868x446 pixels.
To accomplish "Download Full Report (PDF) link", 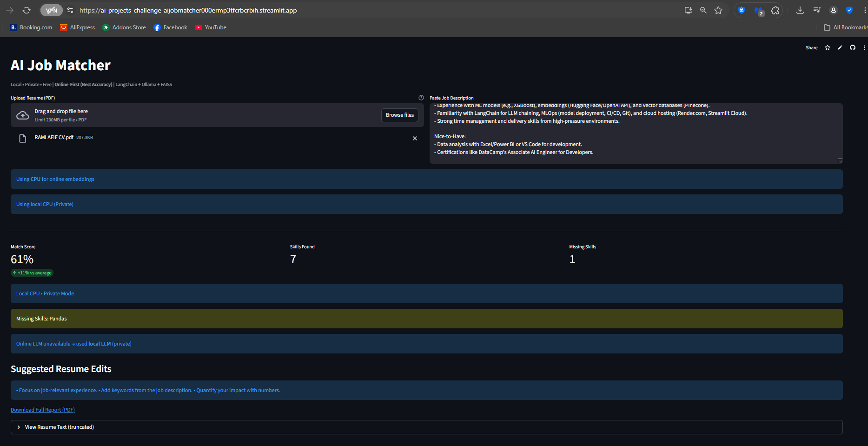I will (x=43, y=410).
